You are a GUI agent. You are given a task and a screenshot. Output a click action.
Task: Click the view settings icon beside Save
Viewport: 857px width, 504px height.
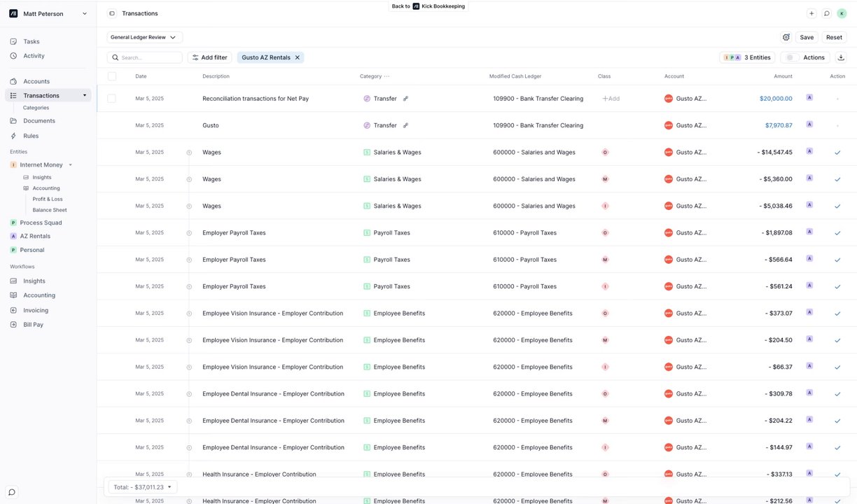pos(786,37)
